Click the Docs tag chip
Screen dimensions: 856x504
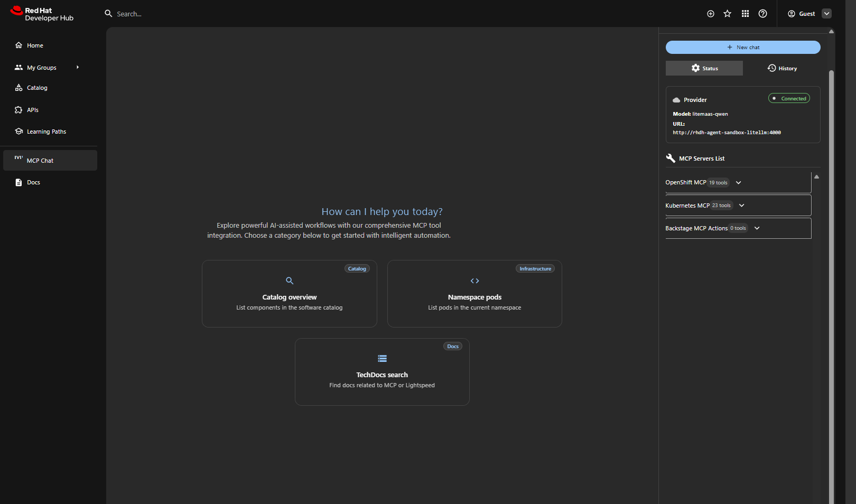coord(453,347)
